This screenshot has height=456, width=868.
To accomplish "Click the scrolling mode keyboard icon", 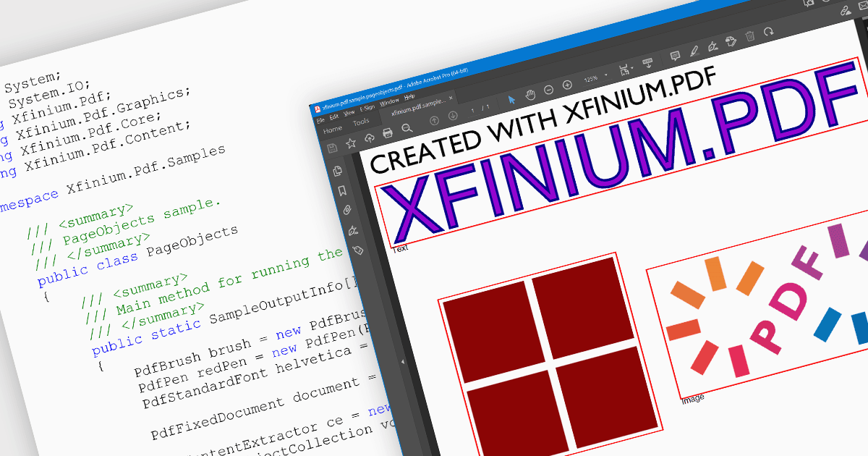I will tap(647, 63).
